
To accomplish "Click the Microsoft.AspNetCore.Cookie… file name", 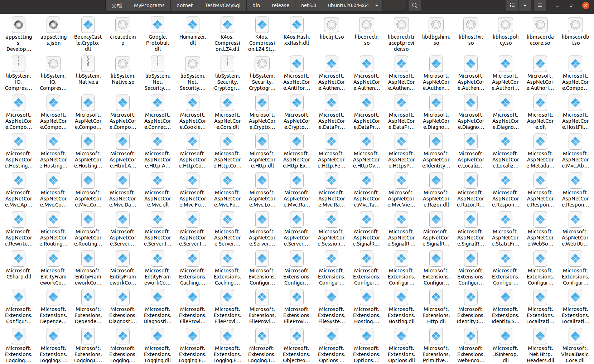I will click(x=193, y=121).
